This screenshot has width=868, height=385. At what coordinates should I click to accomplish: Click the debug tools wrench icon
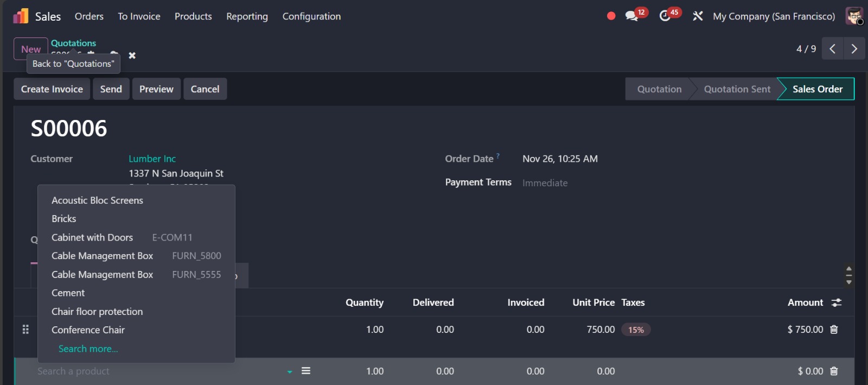[698, 16]
